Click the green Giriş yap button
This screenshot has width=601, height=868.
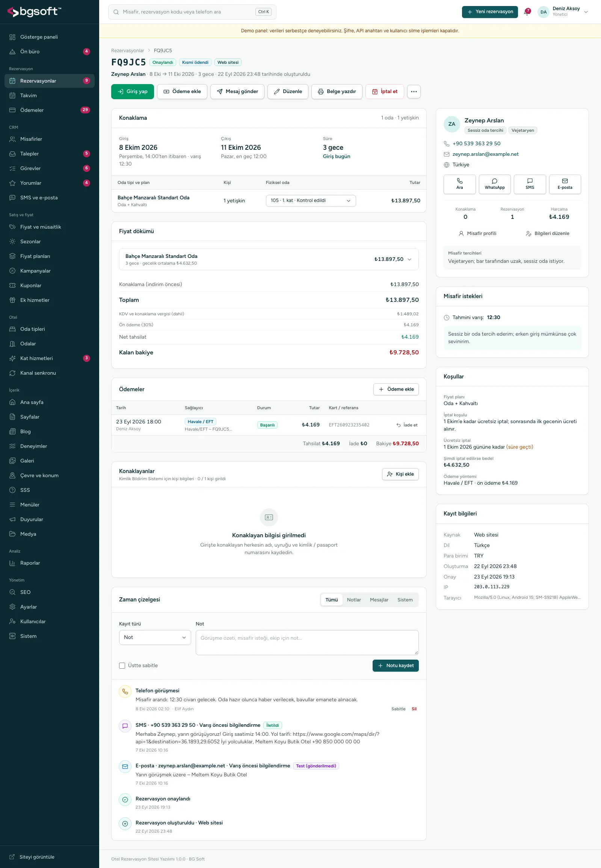132,92
